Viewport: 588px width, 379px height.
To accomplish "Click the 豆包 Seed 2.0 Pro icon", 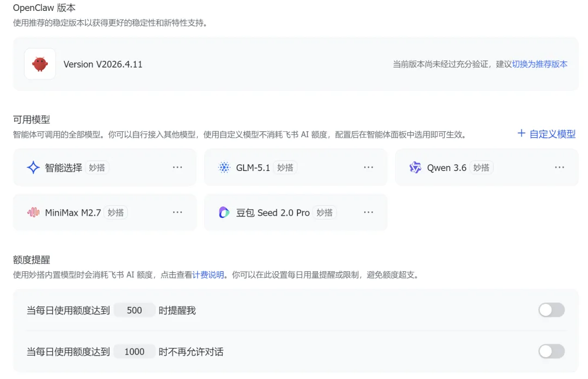I will [x=224, y=212].
